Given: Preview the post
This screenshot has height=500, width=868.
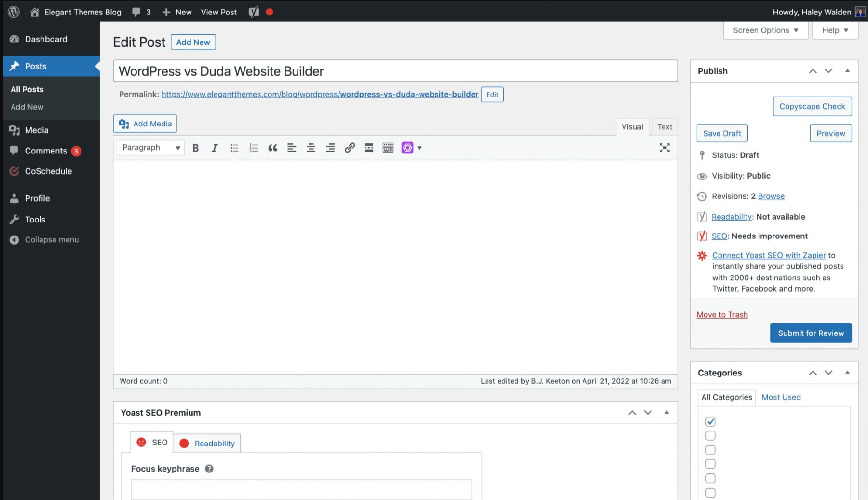Looking at the screenshot, I should 831,133.
